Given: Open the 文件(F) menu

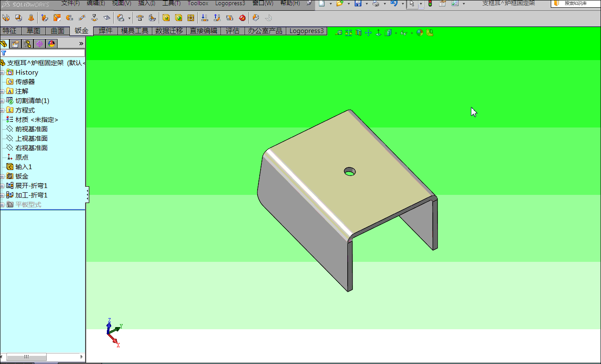Looking at the screenshot, I should (70, 3).
